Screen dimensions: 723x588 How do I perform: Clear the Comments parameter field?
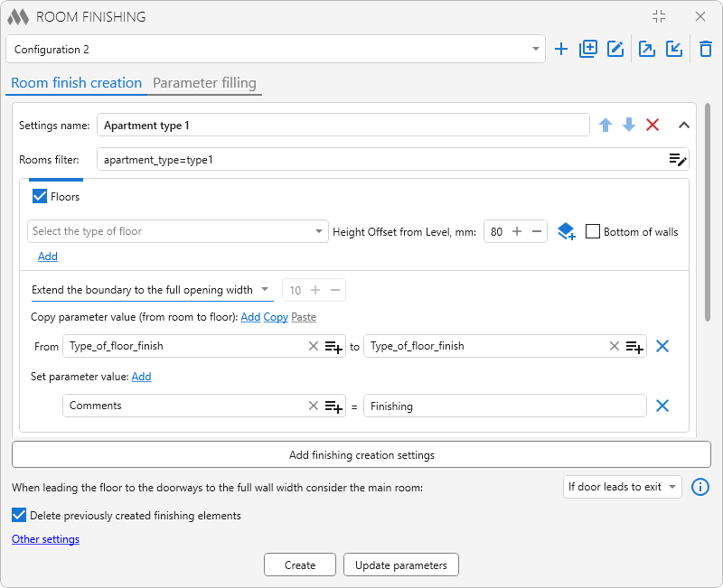[x=313, y=406]
